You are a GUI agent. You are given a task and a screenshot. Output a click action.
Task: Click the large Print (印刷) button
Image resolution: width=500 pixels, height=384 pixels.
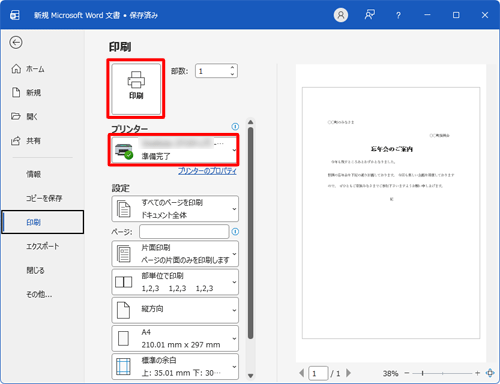(136, 89)
